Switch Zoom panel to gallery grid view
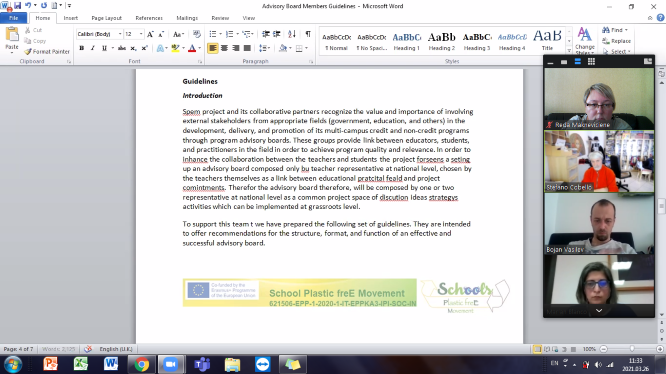 (x=591, y=62)
